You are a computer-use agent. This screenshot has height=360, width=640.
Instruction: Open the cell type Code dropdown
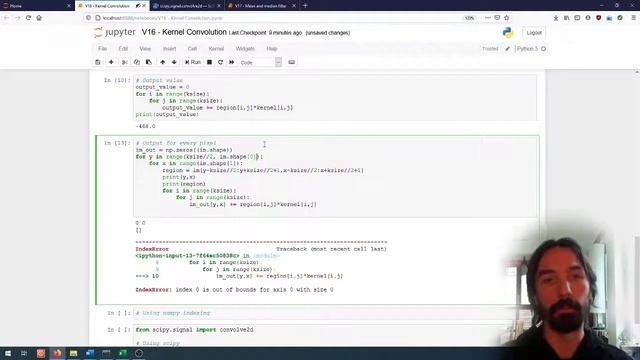(x=260, y=62)
